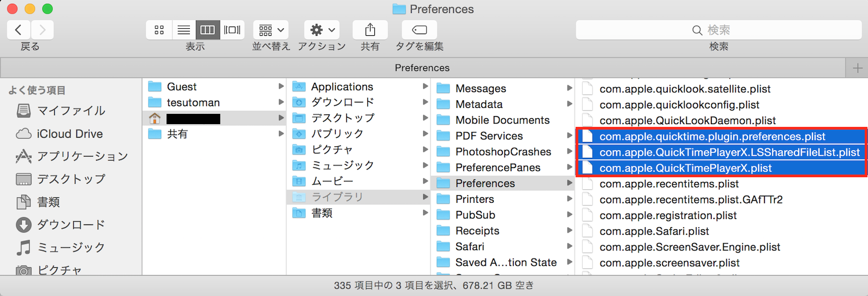Click the back navigation arrow
This screenshot has height=296, width=868.
pos(18,30)
